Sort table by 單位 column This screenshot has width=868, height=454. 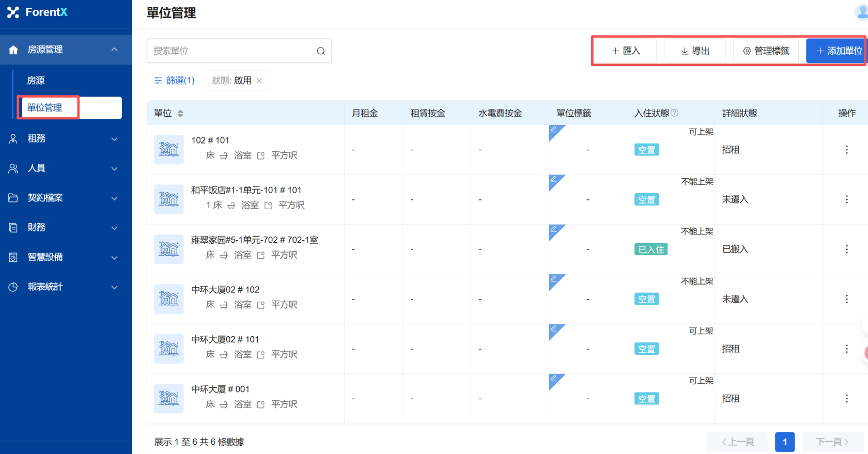180,114
